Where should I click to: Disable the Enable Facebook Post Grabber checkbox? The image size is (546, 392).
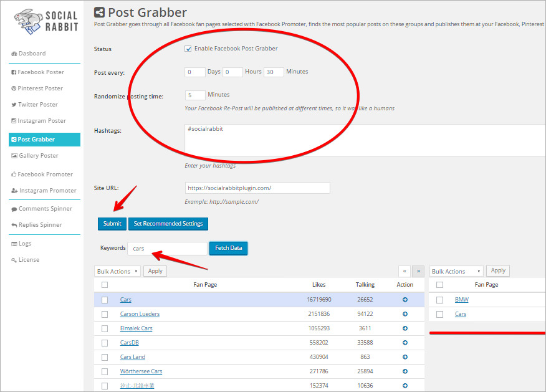coord(188,49)
